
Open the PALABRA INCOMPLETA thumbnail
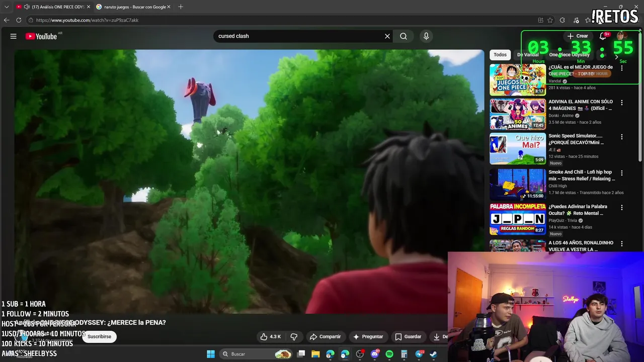pyautogui.click(x=518, y=219)
